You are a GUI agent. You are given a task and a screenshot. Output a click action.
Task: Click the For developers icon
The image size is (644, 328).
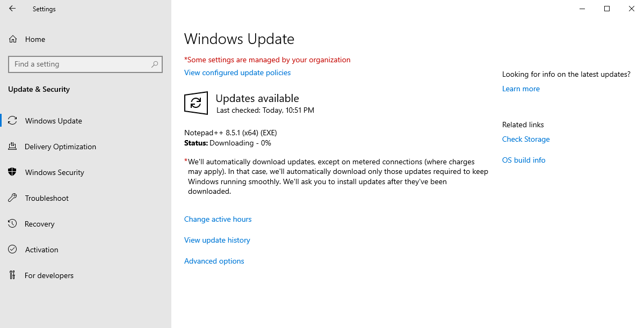coord(12,275)
